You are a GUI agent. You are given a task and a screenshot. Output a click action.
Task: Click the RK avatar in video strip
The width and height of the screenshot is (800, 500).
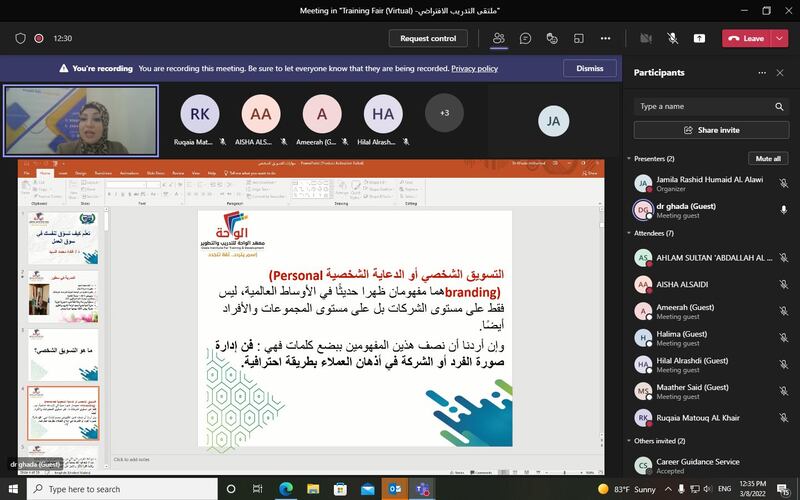[x=199, y=114]
